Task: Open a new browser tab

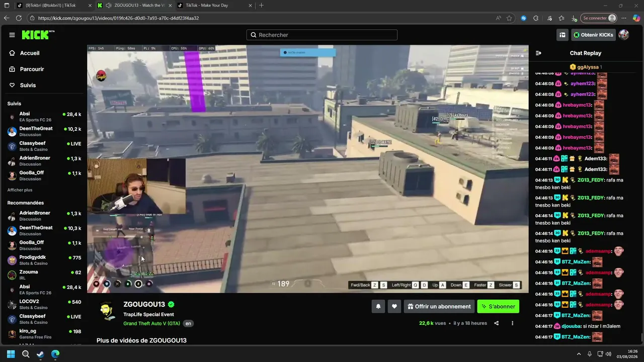Action: [x=261, y=6]
